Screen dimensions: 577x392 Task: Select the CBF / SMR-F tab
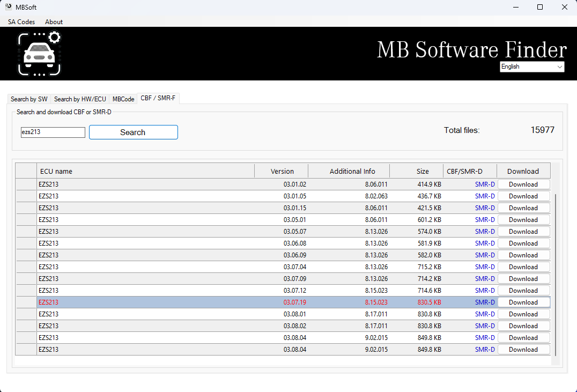pyautogui.click(x=158, y=98)
